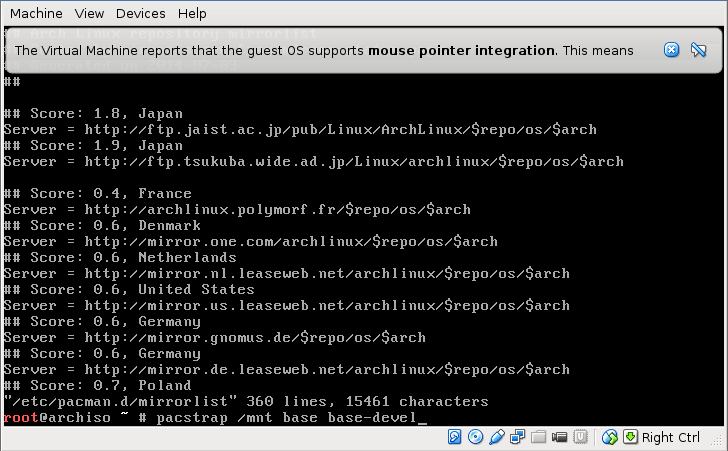Click the 'Score: 0.6, Denmark' comment line
This screenshot has width=728, height=451.
102,225
